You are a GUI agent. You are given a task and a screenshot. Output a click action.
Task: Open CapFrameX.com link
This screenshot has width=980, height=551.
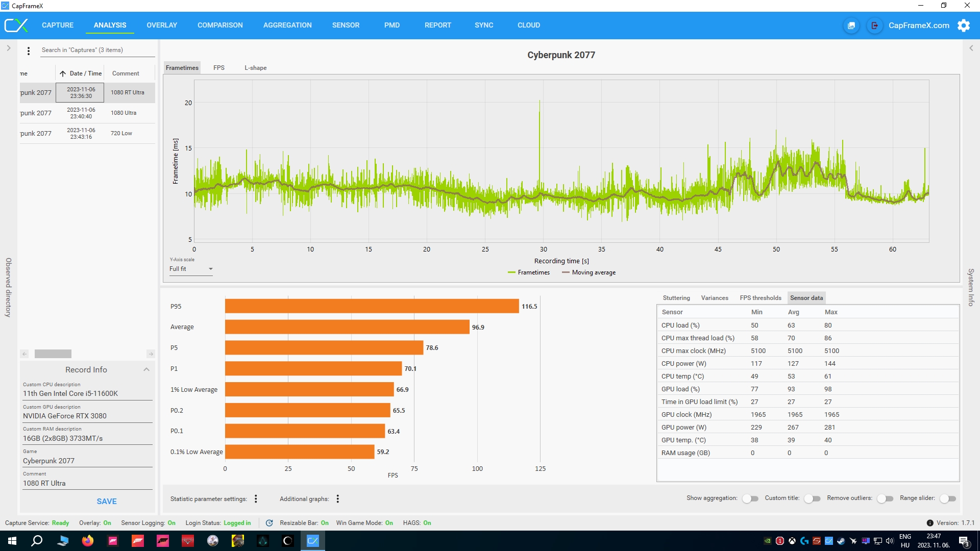coord(919,26)
